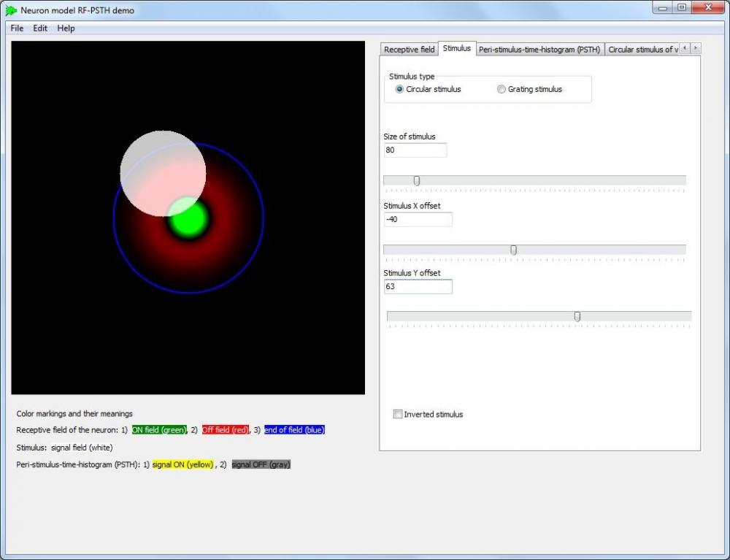The width and height of the screenshot is (730, 560).
Task: Open the Peri-stimulus-time-histogram (PSTH) tab
Action: pyautogui.click(x=539, y=49)
